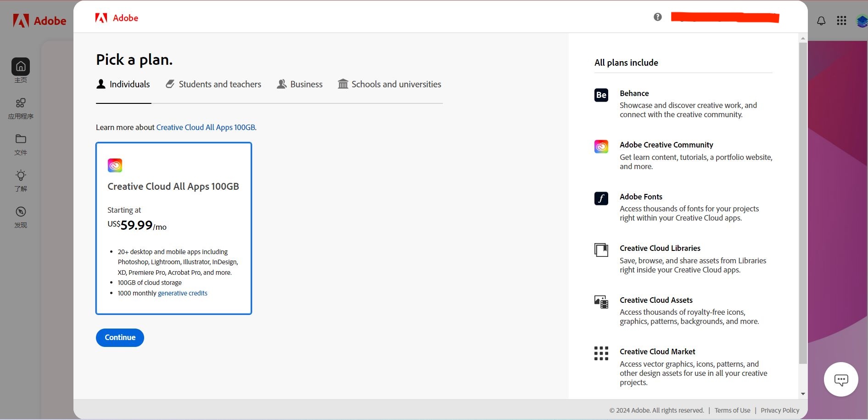Click the Continue button
868x420 pixels.
coord(120,338)
